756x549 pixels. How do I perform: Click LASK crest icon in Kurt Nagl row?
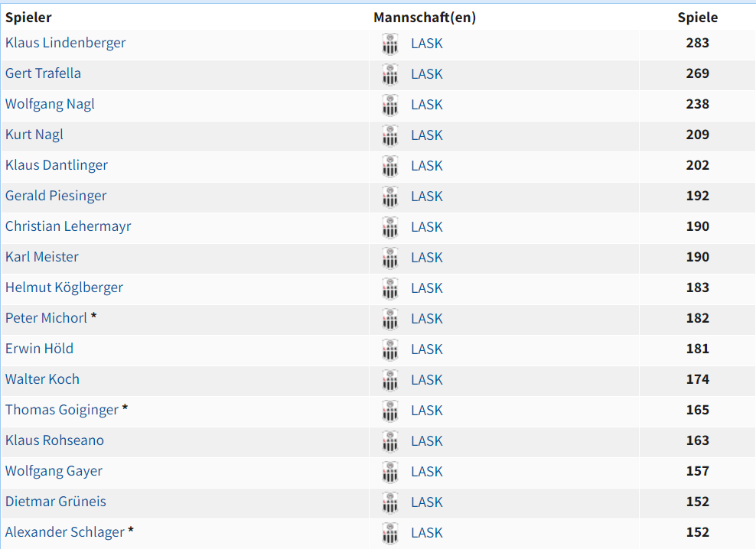click(390, 136)
